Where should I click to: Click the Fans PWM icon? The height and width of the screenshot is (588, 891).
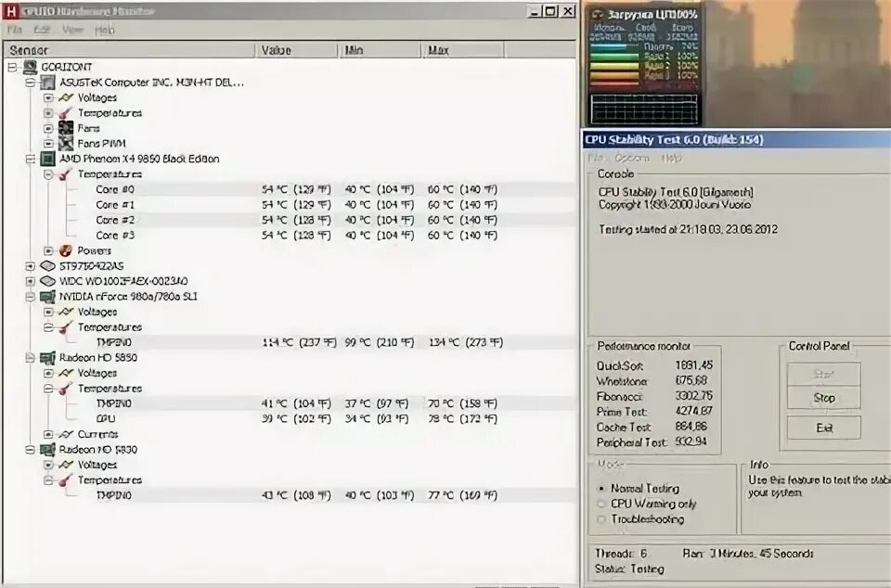pyautogui.click(x=66, y=144)
